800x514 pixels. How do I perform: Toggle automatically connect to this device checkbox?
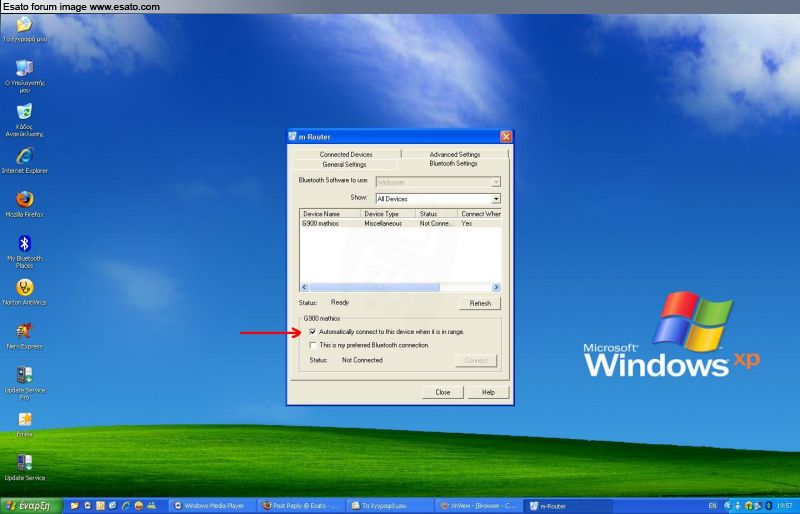(313, 332)
